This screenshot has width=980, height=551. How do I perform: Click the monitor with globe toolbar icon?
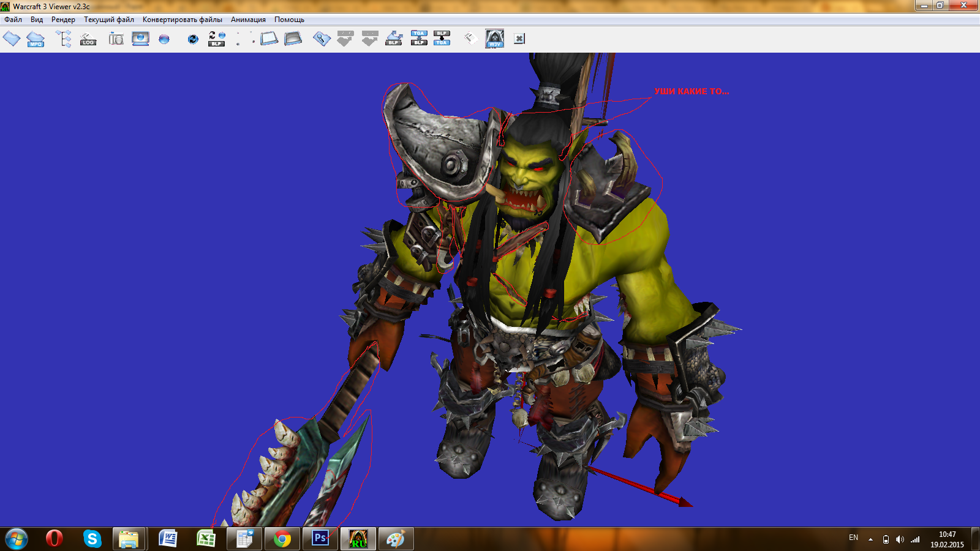coord(140,39)
